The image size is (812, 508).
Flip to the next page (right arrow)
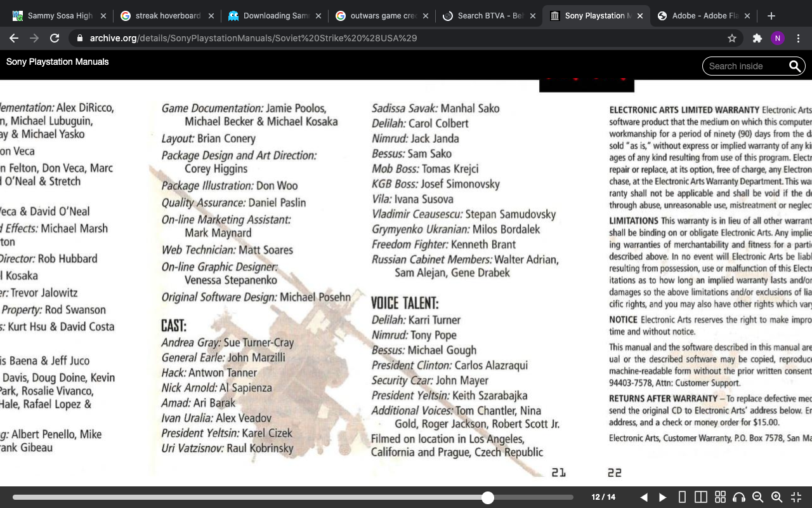(662, 497)
